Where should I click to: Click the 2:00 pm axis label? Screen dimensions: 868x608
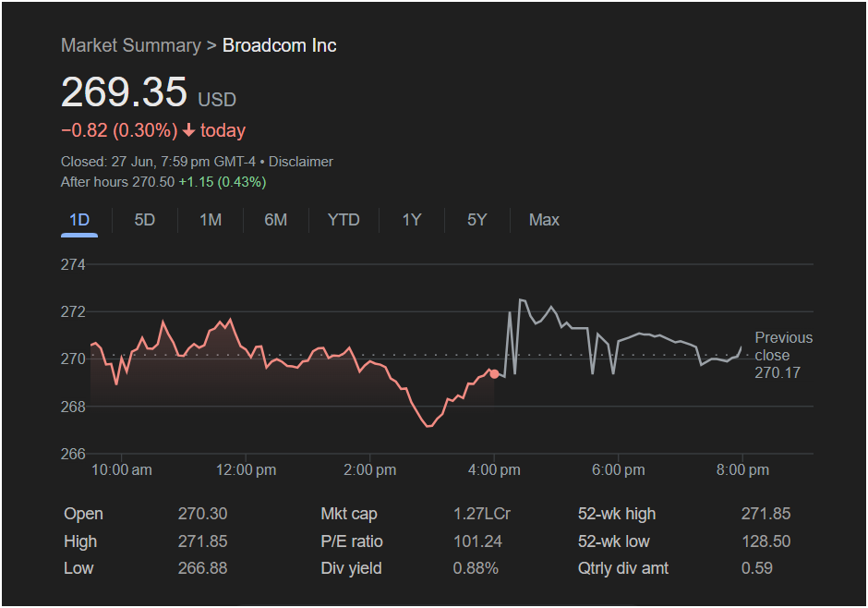click(x=369, y=470)
